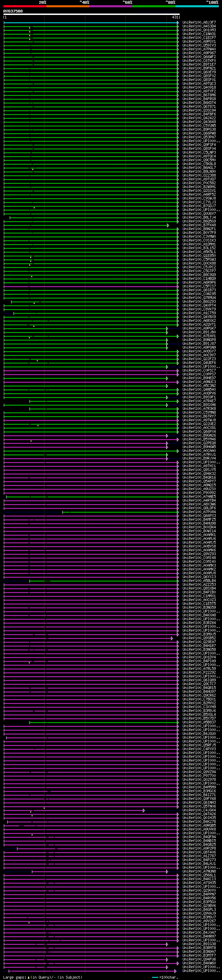
Task: Select hit label UniRef100_A1CT59
Action: (199, 313)
